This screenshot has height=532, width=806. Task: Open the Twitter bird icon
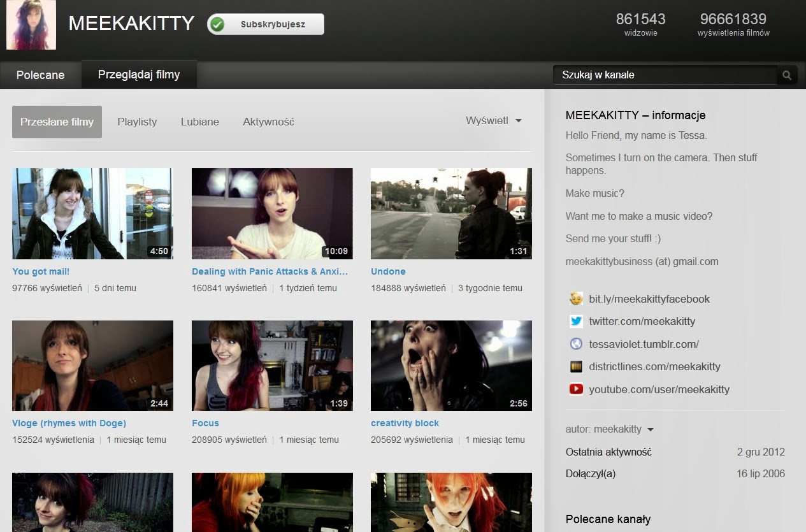[576, 321]
